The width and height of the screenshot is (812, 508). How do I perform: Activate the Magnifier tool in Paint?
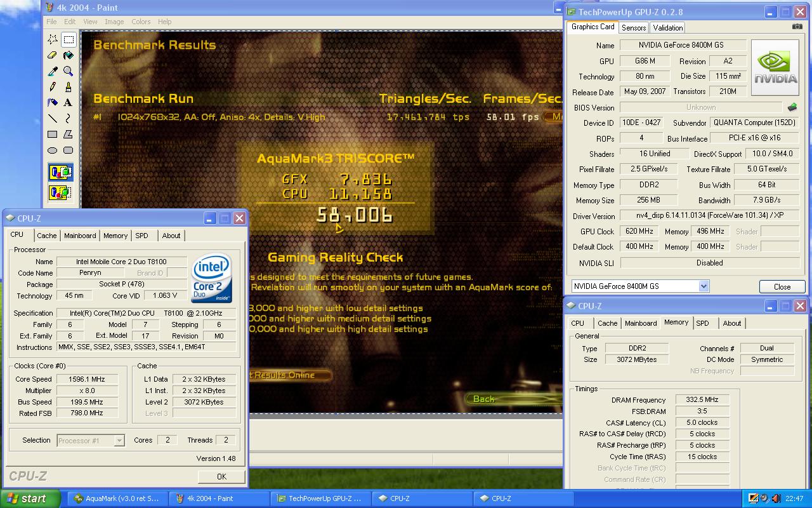click(x=69, y=71)
